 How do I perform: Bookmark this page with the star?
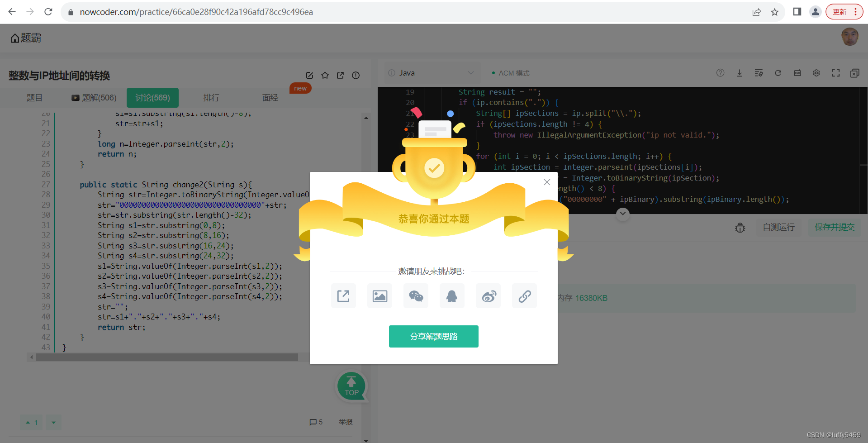pyautogui.click(x=775, y=12)
